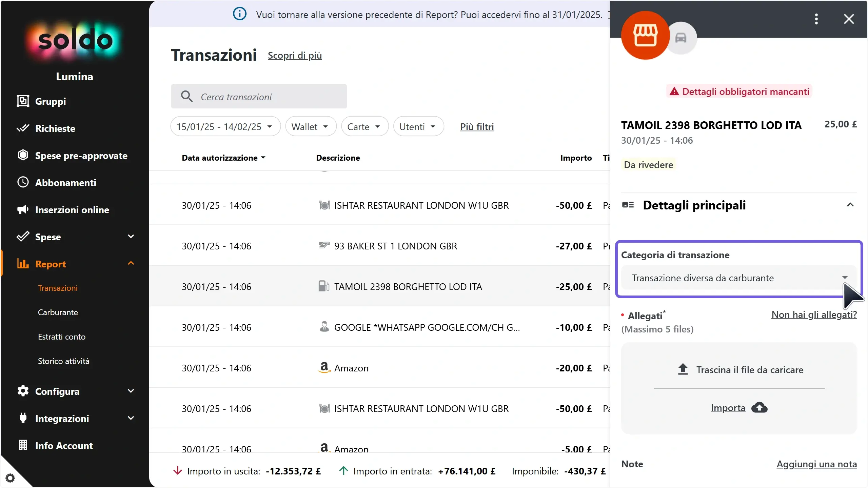Click the Importo column header
Viewport: 868px width, 488px height.
(576, 158)
